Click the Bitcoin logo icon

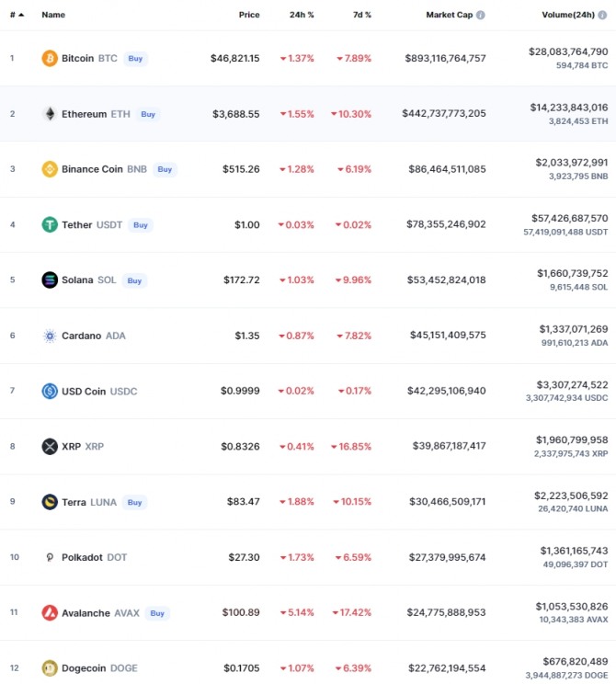click(x=50, y=58)
